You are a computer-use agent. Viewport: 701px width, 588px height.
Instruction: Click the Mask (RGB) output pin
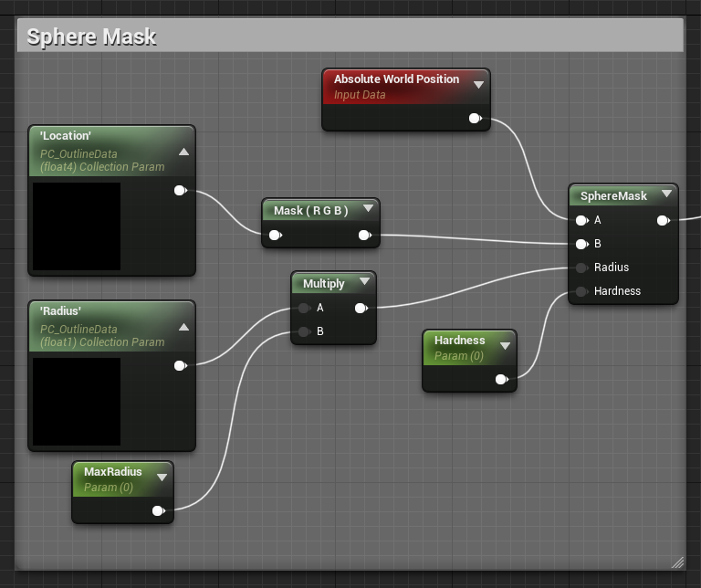(x=365, y=236)
